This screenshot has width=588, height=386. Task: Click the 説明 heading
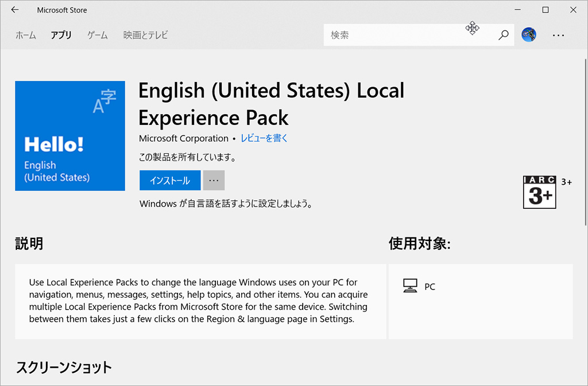pos(29,243)
